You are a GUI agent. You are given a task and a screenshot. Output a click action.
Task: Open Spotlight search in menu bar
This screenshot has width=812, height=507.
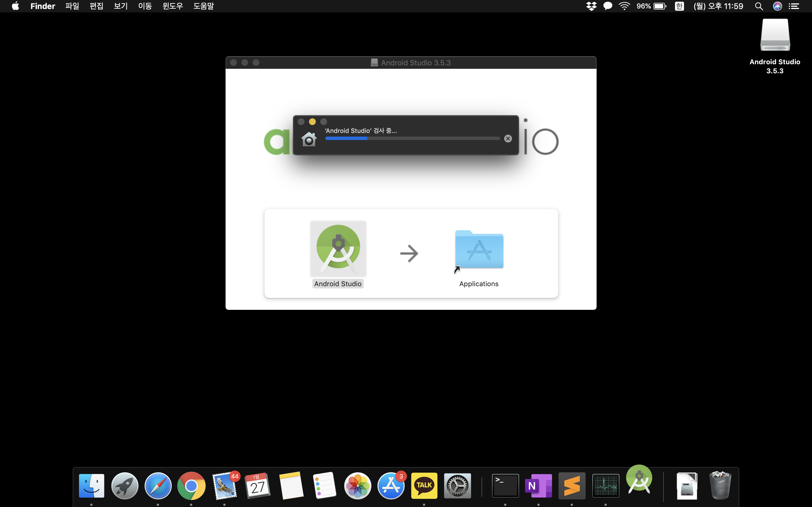(x=759, y=6)
